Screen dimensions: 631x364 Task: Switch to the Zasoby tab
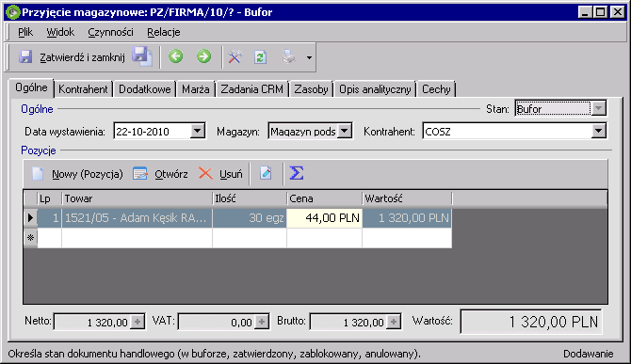click(311, 89)
